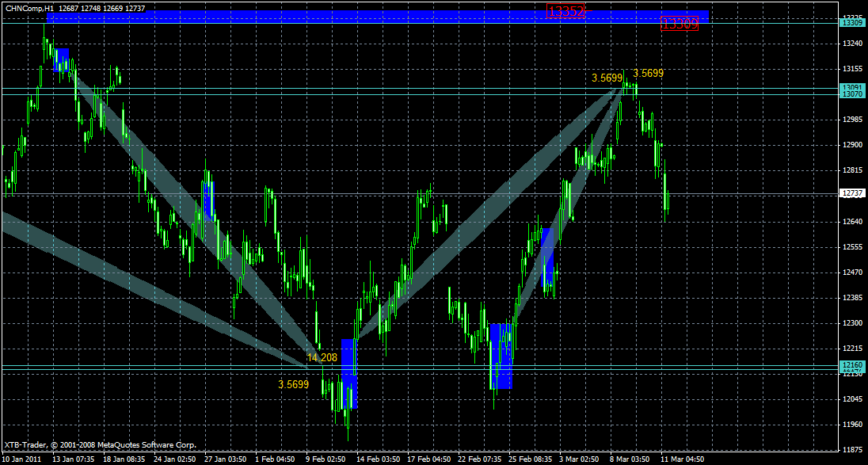Click the 14.208 yellow text label
Screen dimensions: 868x465
[x=322, y=357]
